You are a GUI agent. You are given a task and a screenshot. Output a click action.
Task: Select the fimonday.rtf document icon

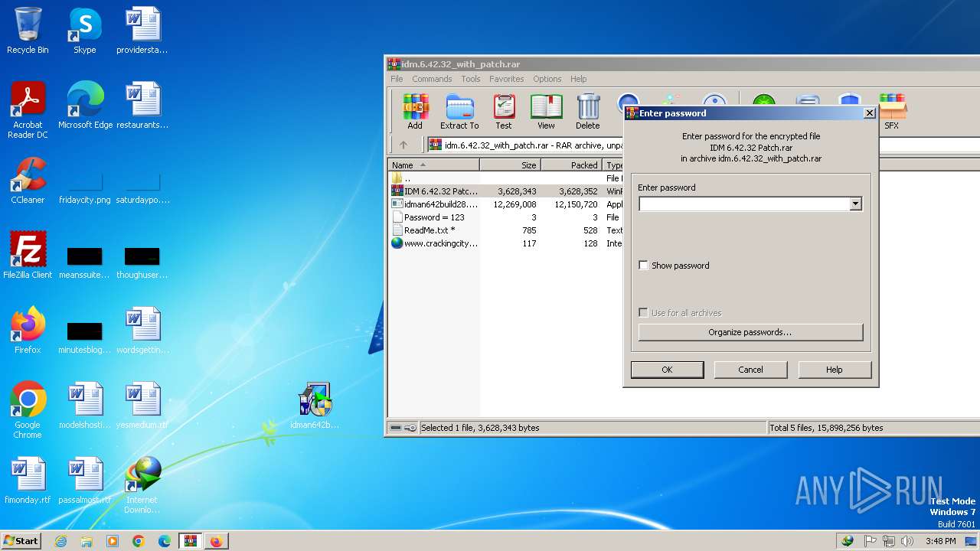coord(28,481)
